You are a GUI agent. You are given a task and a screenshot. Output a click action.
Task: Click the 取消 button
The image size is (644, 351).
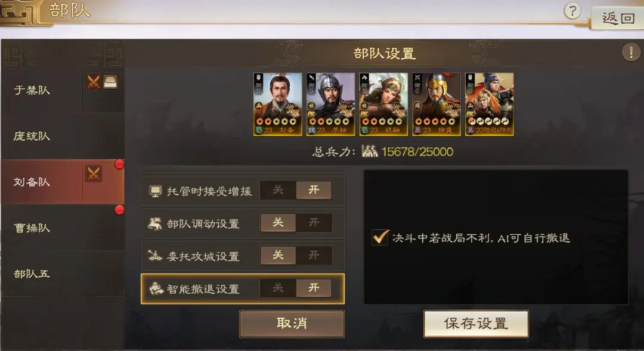[292, 324]
